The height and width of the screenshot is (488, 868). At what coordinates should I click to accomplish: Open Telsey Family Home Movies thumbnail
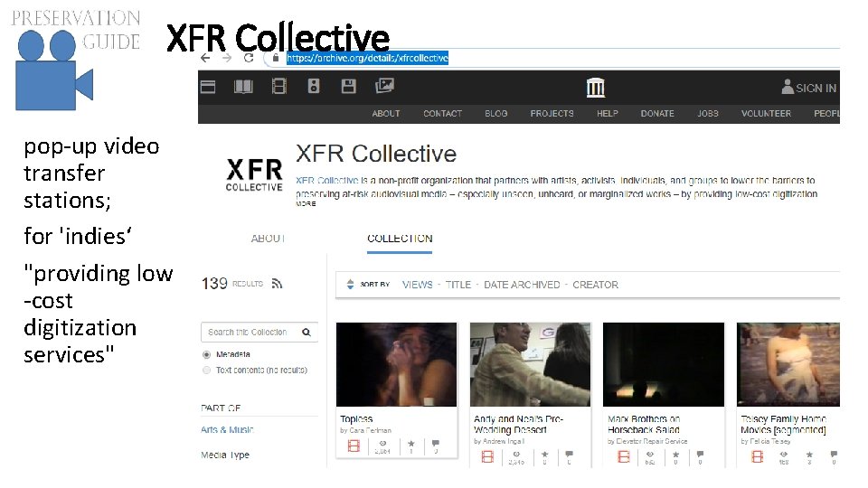pyautogui.click(x=788, y=364)
